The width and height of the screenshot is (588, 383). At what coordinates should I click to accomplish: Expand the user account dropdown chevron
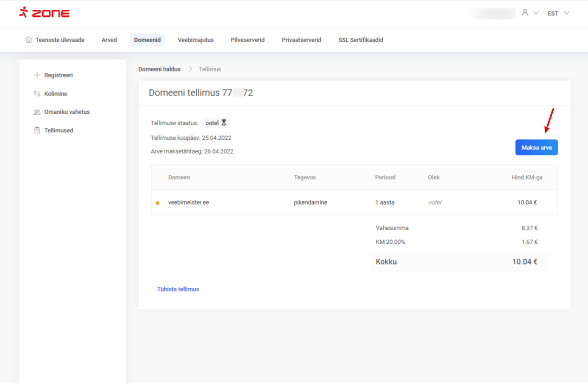pyautogui.click(x=536, y=13)
